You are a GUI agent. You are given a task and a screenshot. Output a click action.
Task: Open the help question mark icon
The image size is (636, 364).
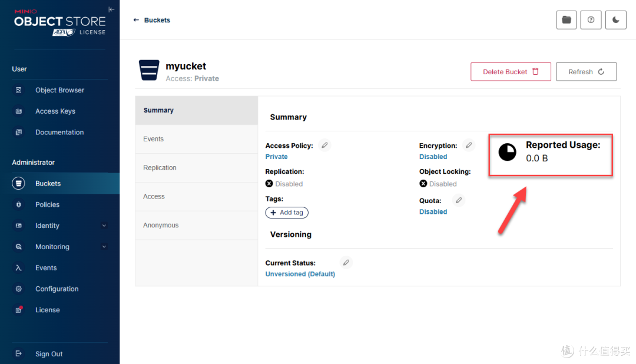tap(591, 20)
